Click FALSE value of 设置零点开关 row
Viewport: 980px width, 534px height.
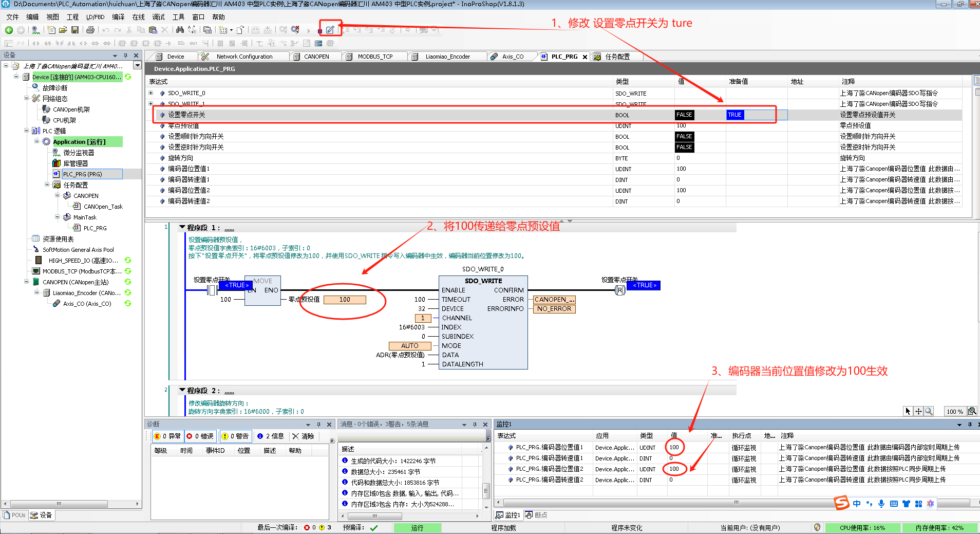click(x=684, y=115)
